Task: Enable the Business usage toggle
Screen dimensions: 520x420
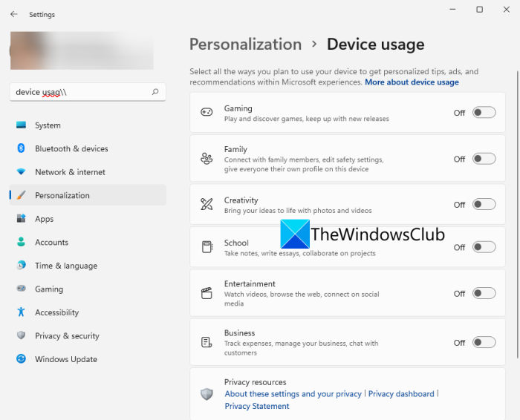Action: [484, 343]
